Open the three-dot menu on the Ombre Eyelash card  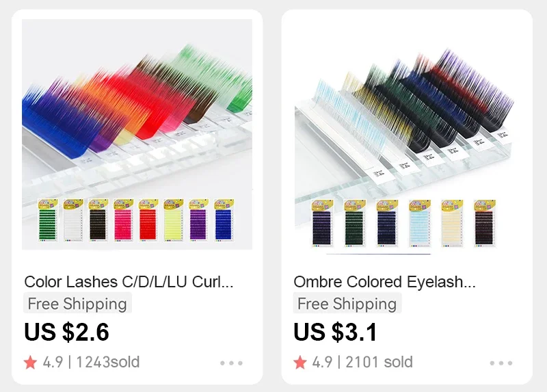coord(501,363)
